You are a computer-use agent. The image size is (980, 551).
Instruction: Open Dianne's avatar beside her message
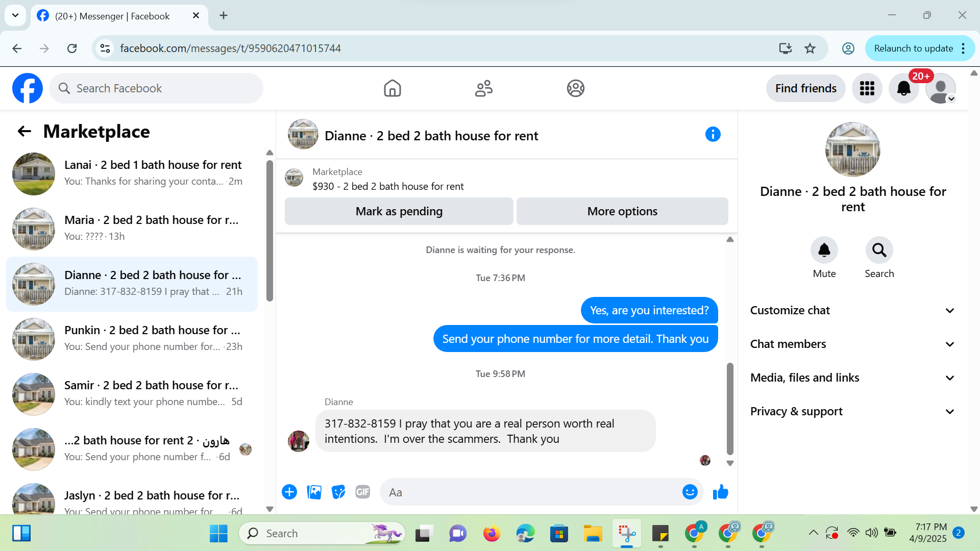pos(299,441)
